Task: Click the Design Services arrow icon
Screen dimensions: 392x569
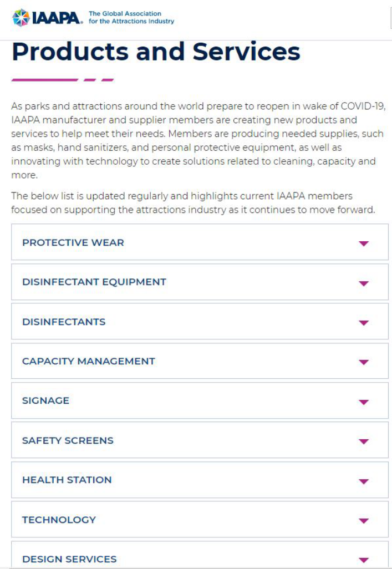Action: coord(364,560)
